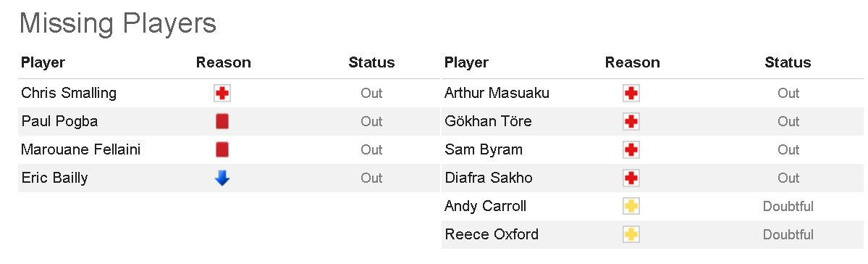Click Andy Carroll's yellow cross doubtful icon
The image size is (868, 264).
pos(631,206)
